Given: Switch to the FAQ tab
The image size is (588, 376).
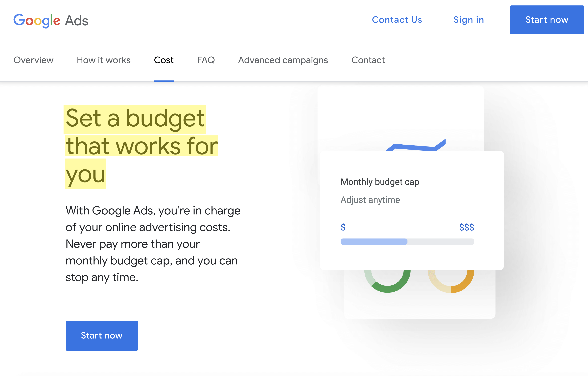Looking at the screenshot, I should tap(206, 60).
